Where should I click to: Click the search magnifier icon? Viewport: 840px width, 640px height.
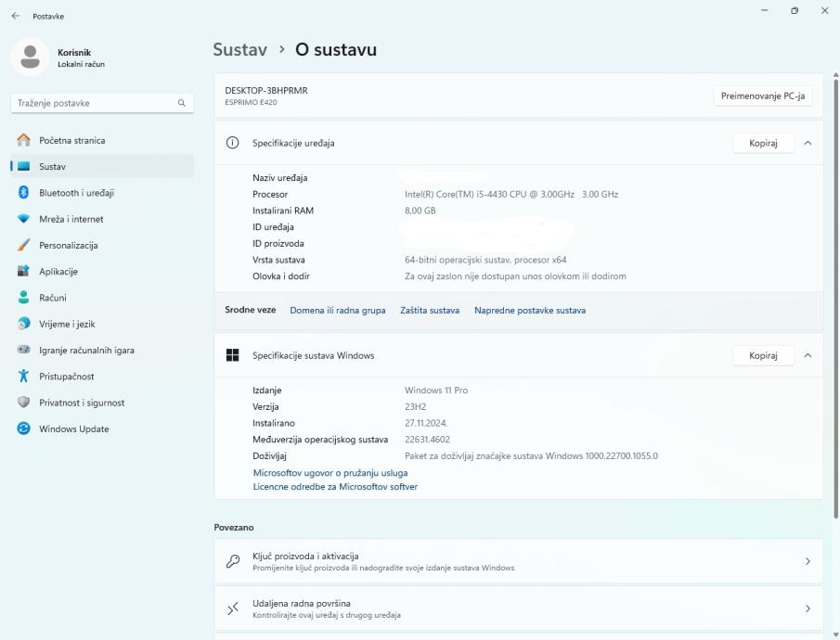tap(182, 104)
